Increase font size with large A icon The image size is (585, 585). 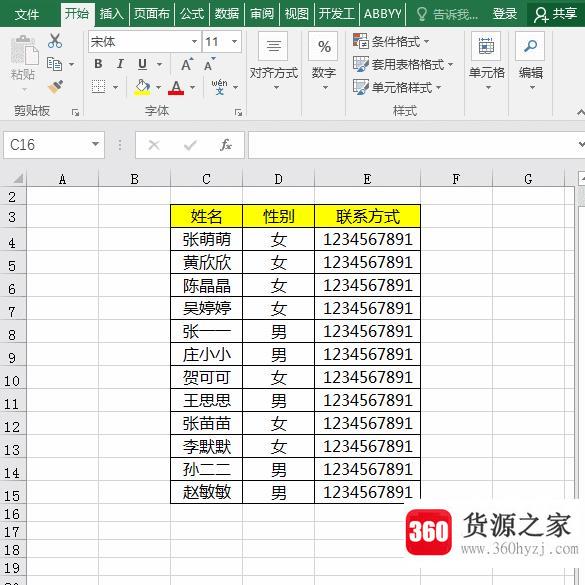187,64
